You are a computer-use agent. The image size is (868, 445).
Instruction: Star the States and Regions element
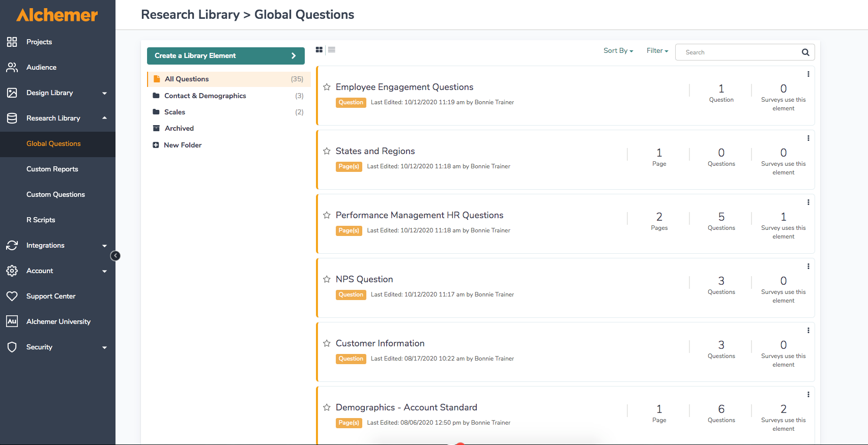point(327,151)
